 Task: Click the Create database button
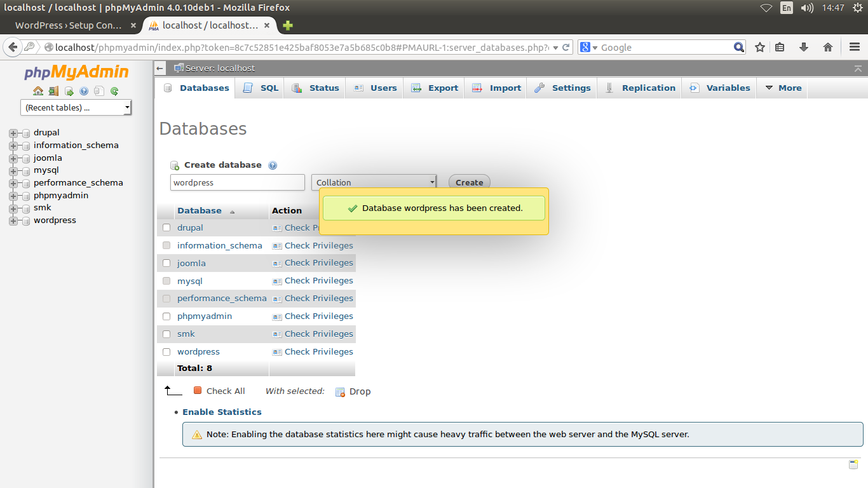(x=469, y=182)
